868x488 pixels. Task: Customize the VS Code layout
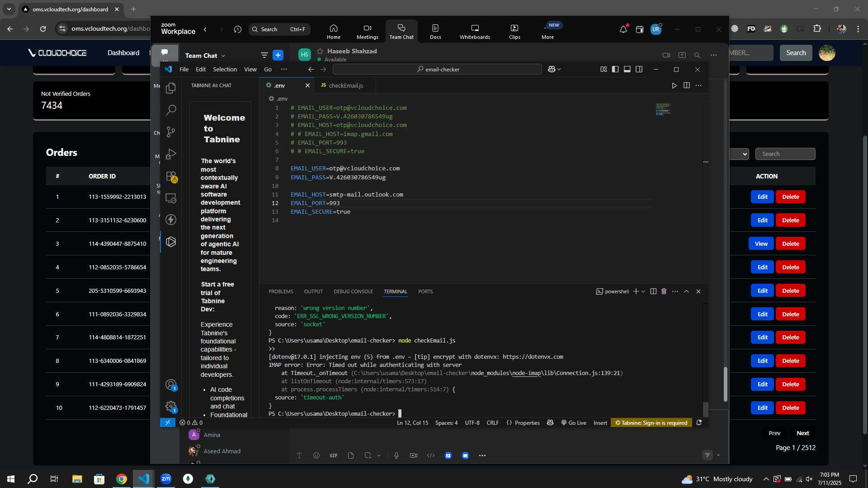click(604, 69)
